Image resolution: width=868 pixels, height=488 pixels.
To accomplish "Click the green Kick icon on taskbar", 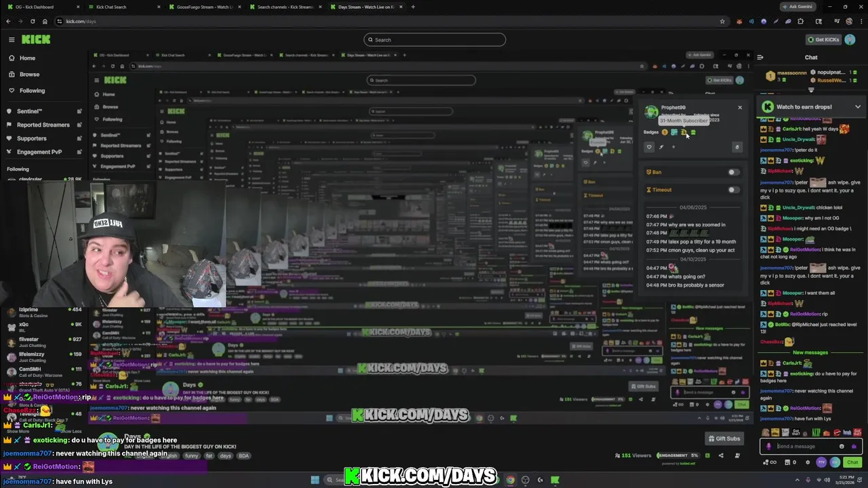I will (x=555, y=480).
